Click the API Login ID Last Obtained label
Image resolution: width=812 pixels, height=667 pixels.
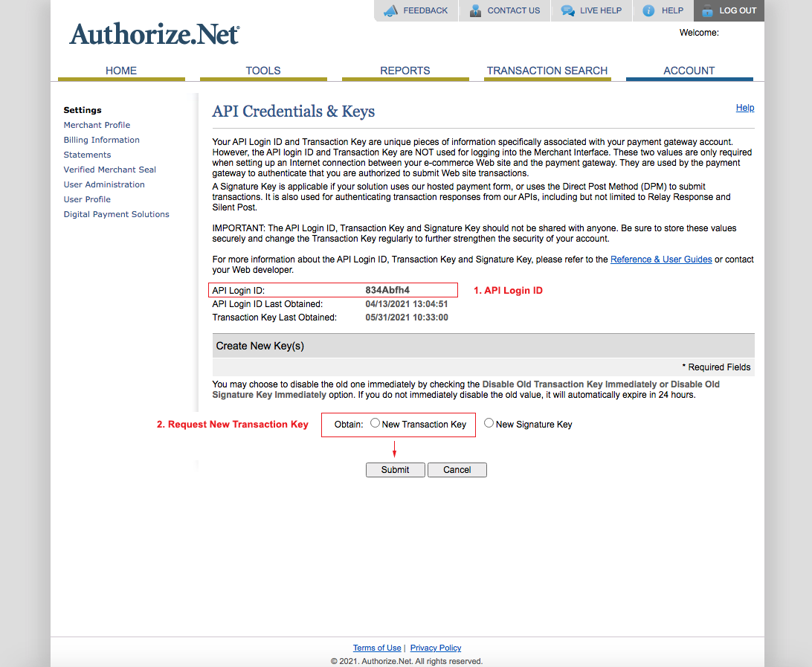pos(267,304)
